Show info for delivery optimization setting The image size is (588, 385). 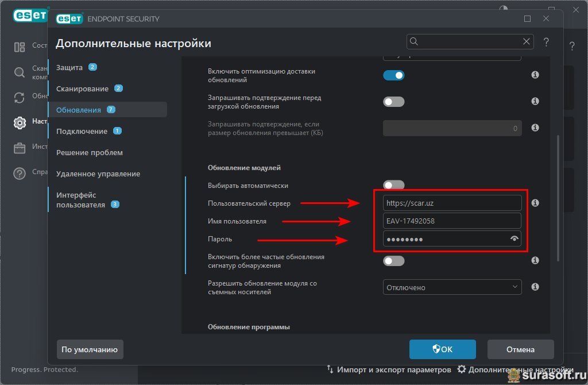(x=535, y=75)
